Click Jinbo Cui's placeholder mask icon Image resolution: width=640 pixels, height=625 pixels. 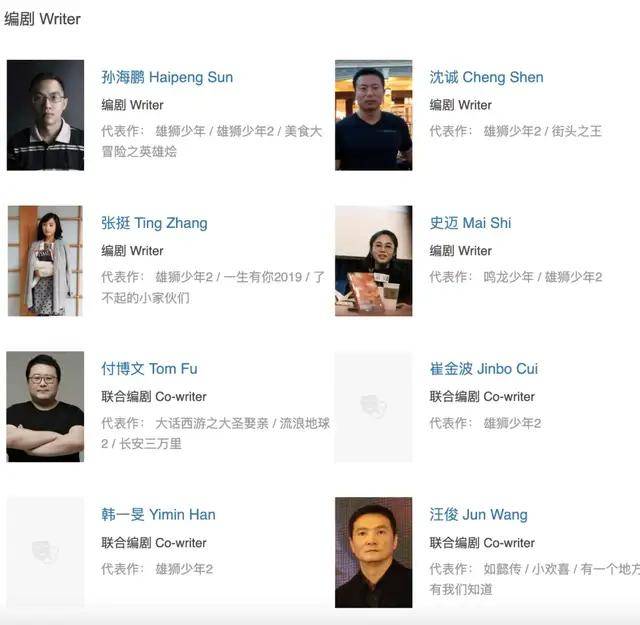click(x=373, y=406)
